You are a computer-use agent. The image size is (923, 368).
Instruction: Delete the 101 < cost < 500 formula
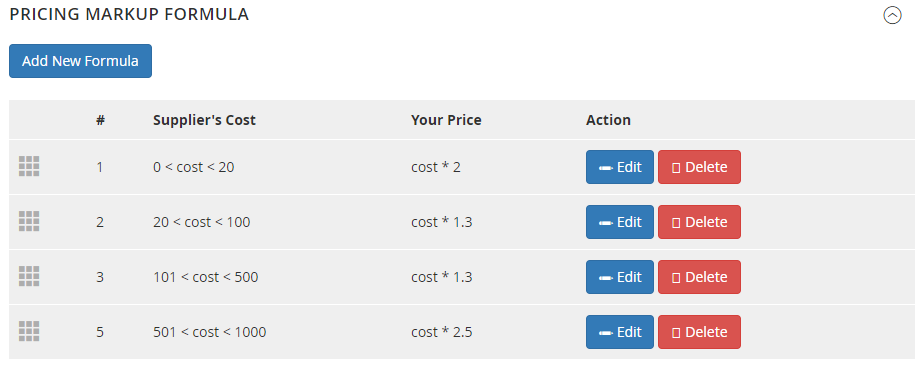(x=699, y=277)
